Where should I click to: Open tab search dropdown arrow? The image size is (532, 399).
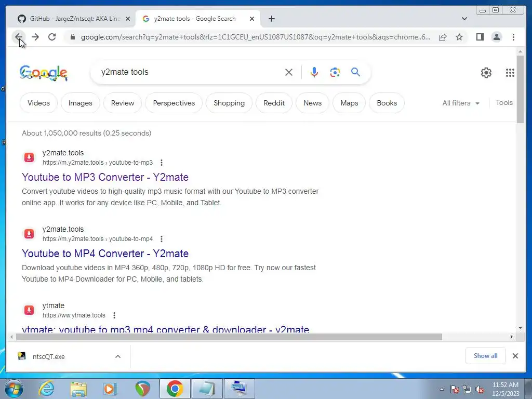[x=464, y=19]
